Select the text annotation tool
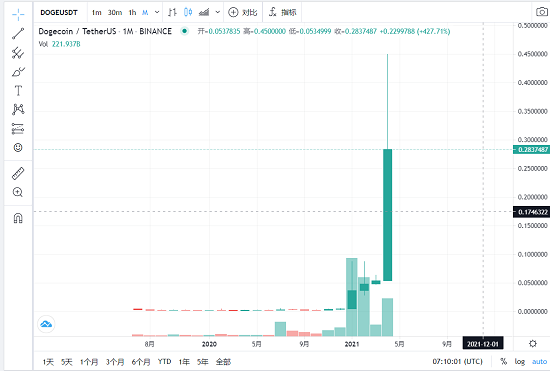This screenshot has height=371, width=550. point(18,91)
